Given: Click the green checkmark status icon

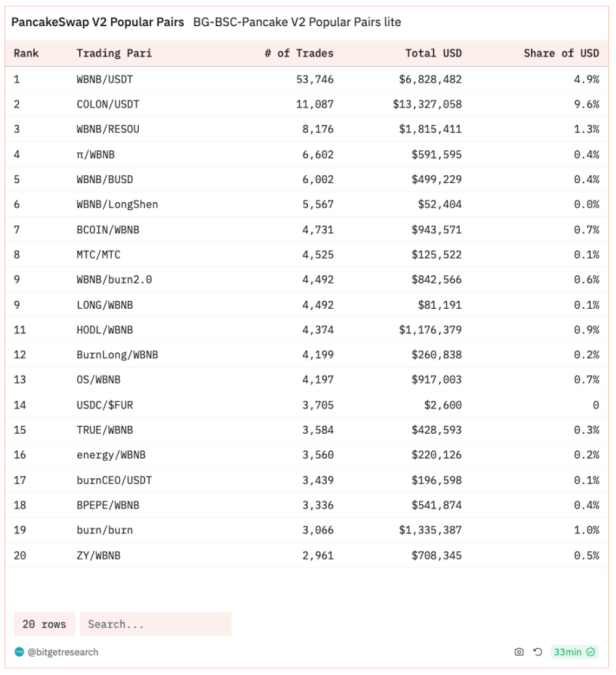Looking at the screenshot, I should click(591, 652).
